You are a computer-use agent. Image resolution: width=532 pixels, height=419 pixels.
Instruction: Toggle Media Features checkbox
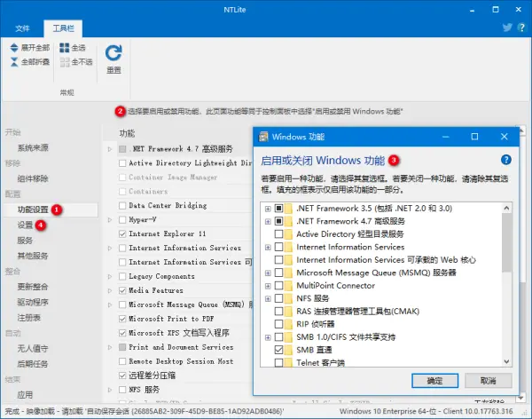pos(122,290)
